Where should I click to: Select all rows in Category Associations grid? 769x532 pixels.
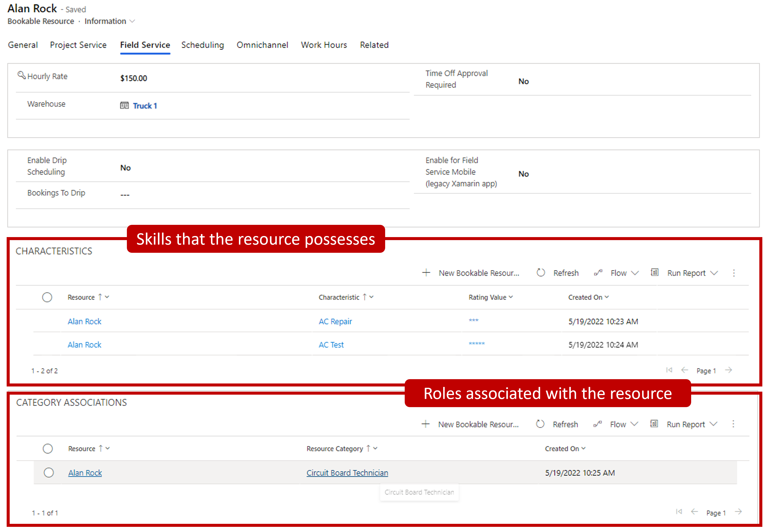coord(48,448)
